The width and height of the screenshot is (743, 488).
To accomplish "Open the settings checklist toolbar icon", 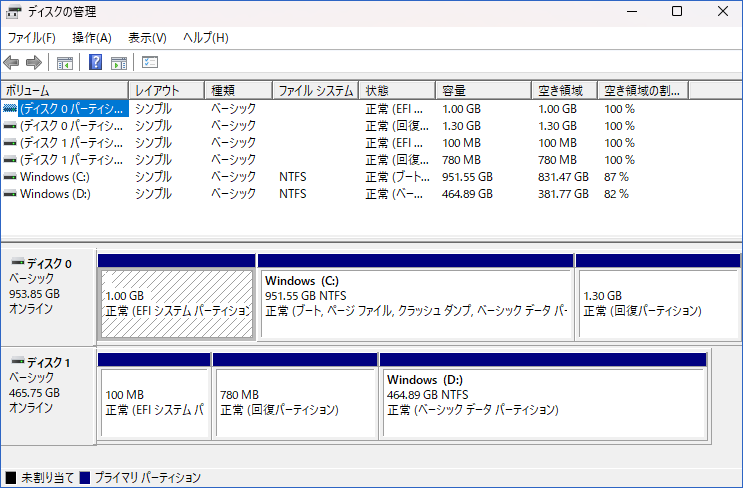I will (150, 62).
